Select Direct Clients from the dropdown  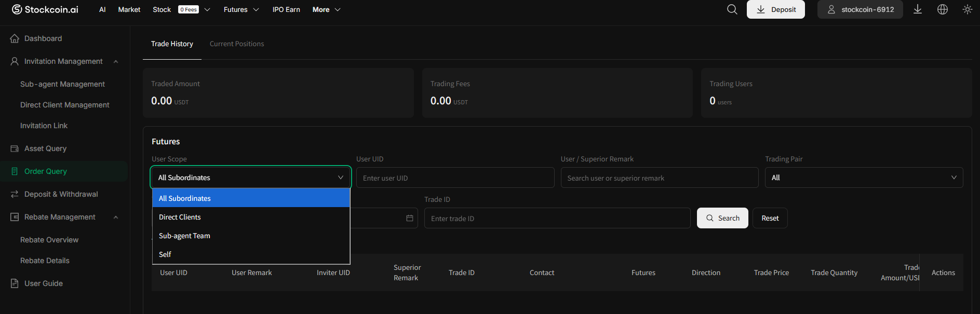click(251, 217)
